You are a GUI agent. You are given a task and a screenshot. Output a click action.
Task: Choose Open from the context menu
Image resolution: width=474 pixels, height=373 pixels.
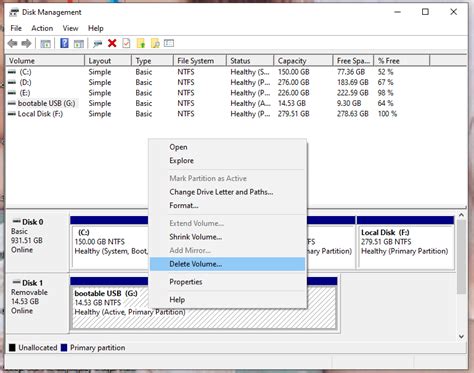click(x=227, y=147)
